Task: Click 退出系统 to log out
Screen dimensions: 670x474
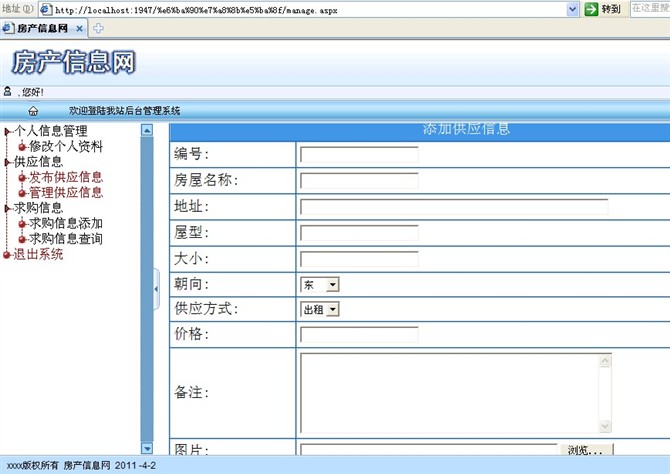Action: [38, 254]
